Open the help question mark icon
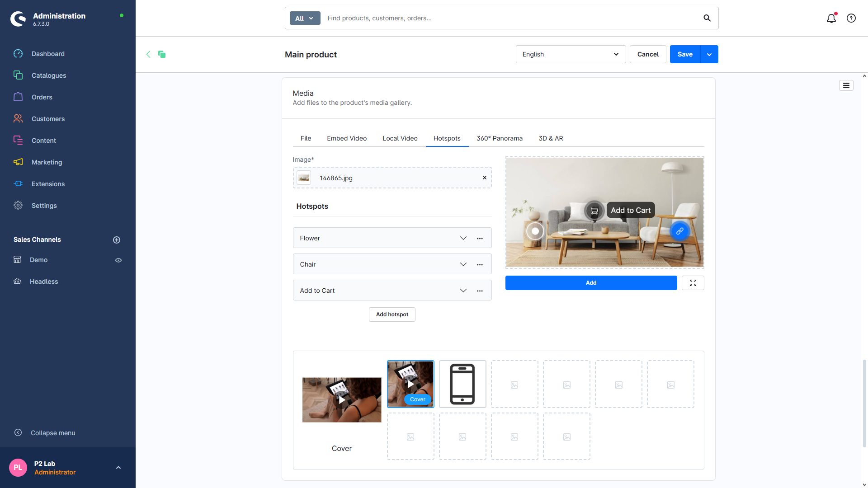Viewport: 868px width, 488px height. click(x=851, y=18)
